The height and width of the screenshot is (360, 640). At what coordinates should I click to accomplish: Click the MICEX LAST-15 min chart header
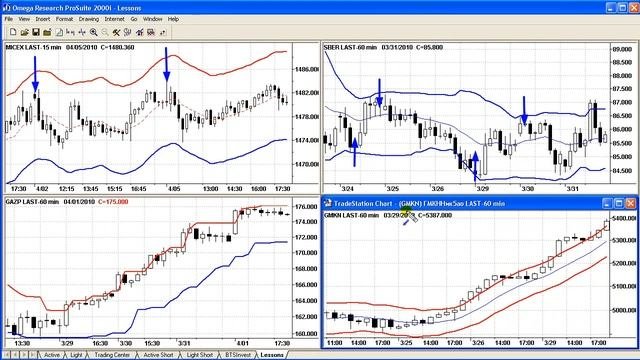(33, 47)
